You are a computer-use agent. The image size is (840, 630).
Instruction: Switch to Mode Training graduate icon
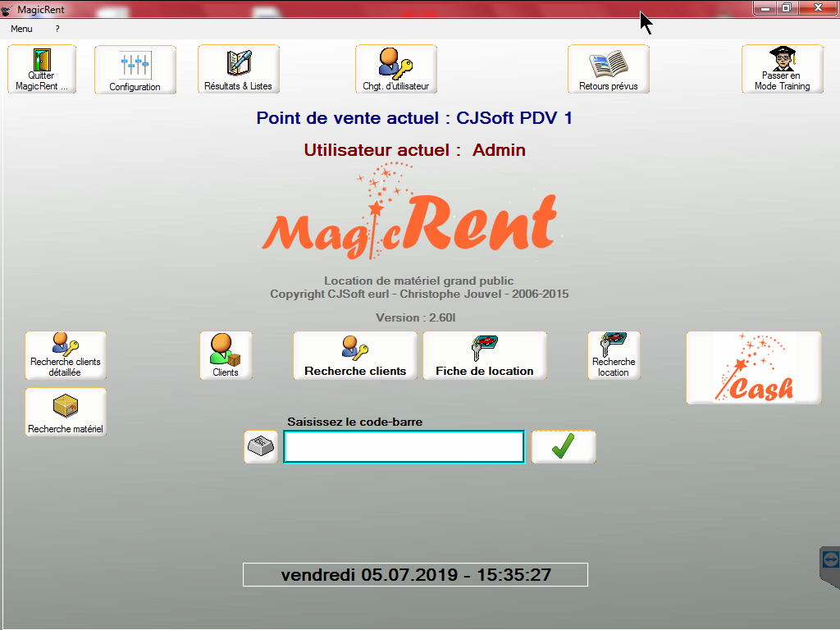(x=782, y=69)
